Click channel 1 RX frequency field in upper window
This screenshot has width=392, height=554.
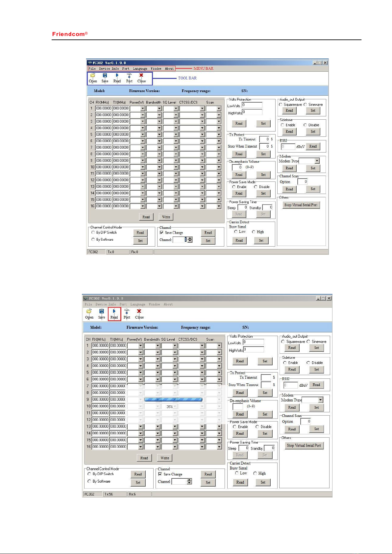[x=104, y=108]
